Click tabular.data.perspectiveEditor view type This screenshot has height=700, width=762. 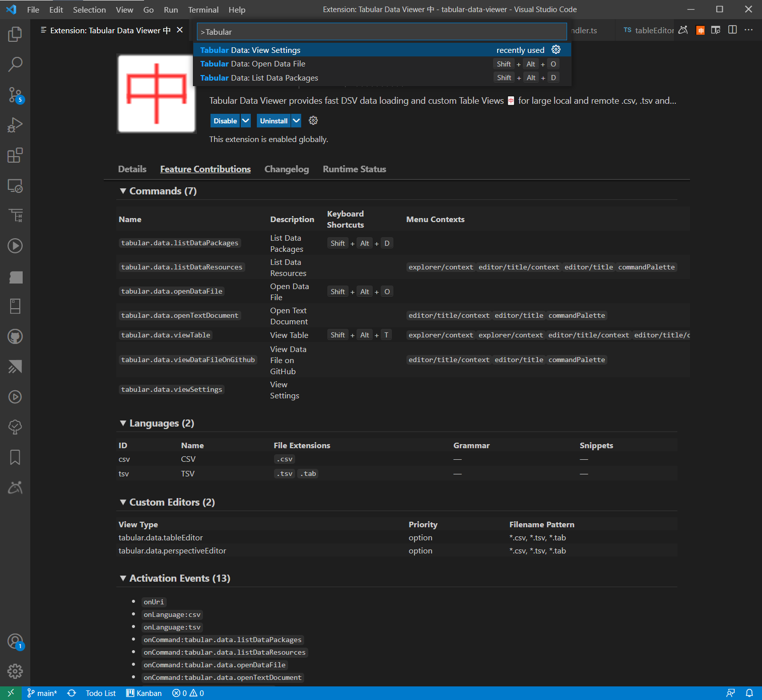point(172,550)
